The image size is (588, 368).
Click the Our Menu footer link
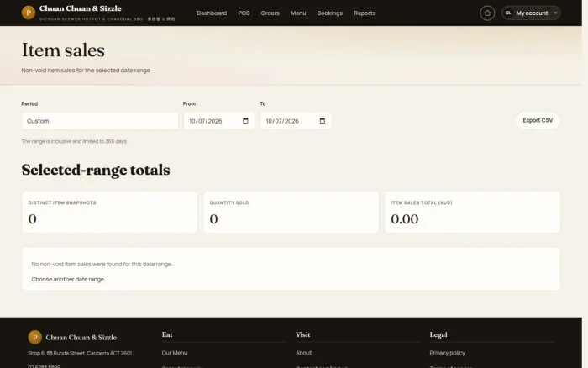175,353
